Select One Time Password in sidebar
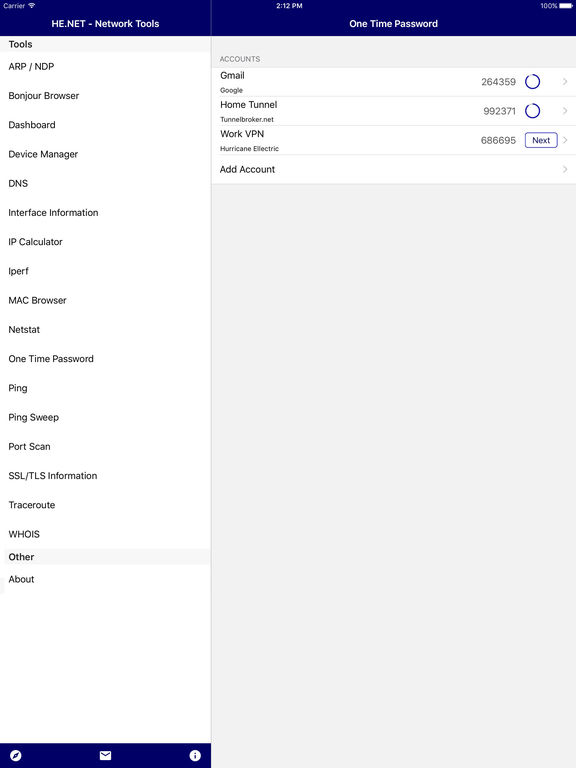The height and width of the screenshot is (768, 576). tap(51, 359)
